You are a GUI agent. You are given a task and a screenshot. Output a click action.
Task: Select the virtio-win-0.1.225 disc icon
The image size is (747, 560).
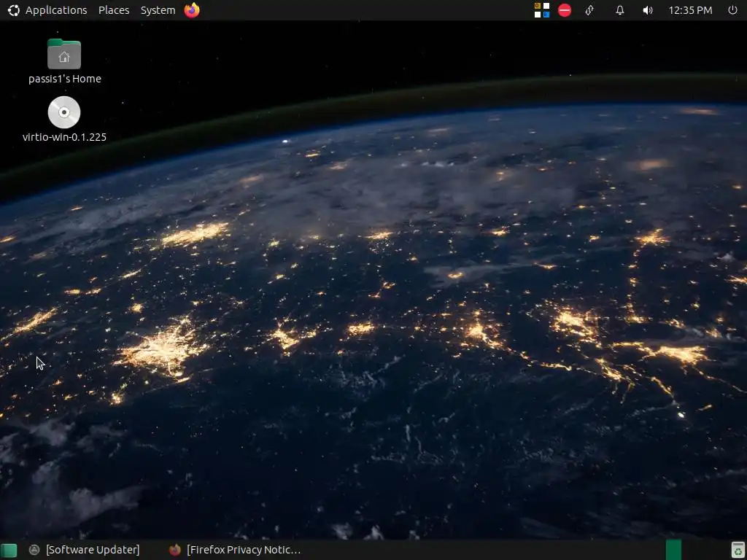click(x=64, y=112)
